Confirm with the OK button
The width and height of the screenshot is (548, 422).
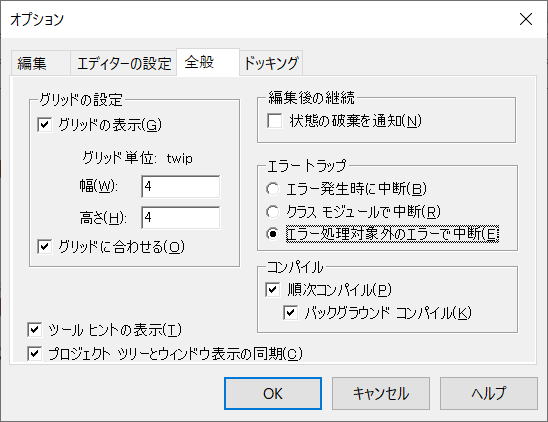coord(273,394)
